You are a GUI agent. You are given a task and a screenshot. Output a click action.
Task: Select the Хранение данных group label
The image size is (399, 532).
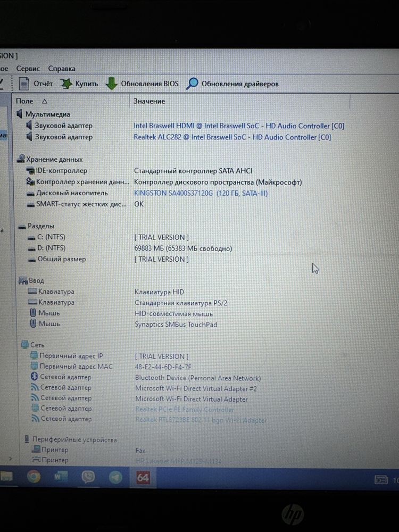tap(55, 159)
